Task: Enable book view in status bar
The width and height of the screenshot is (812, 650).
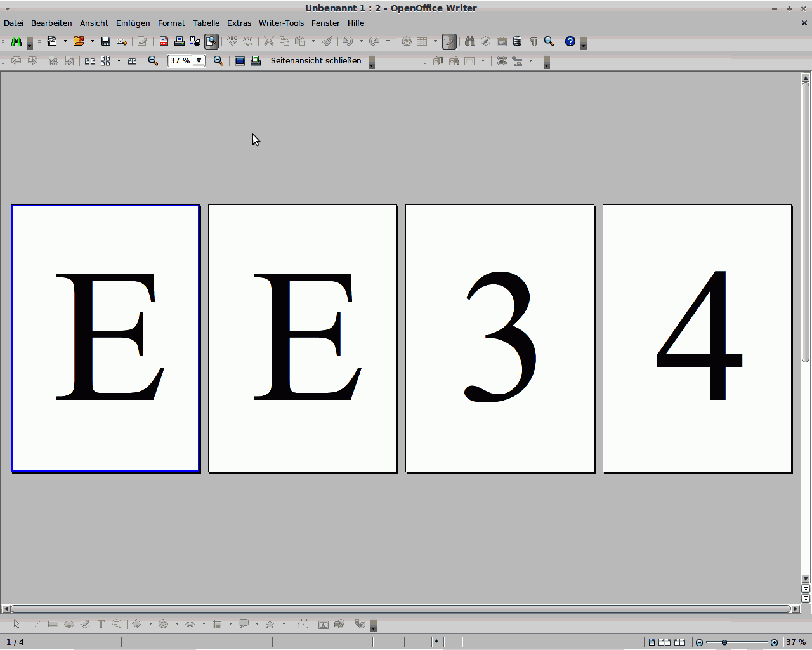Action: click(679, 642)
